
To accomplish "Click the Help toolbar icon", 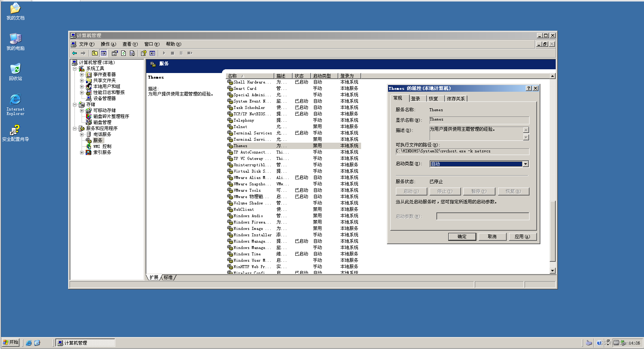I will [x=143, y=53].
